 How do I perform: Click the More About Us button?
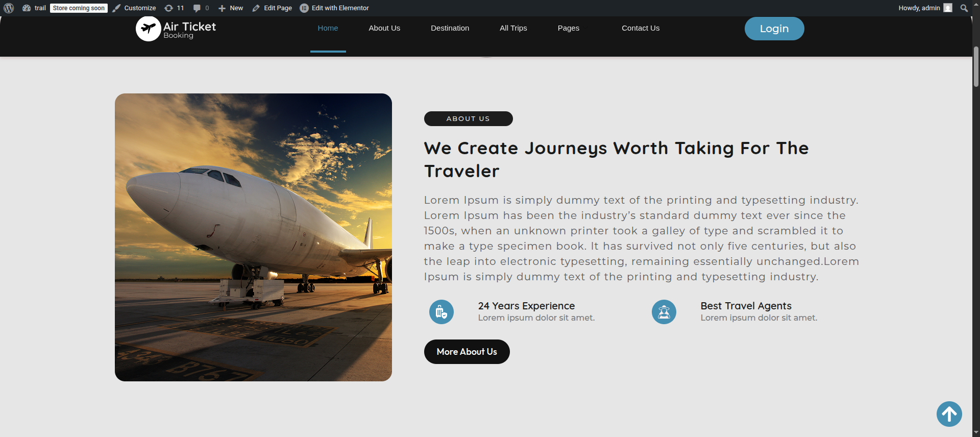(x=467, y=352)
